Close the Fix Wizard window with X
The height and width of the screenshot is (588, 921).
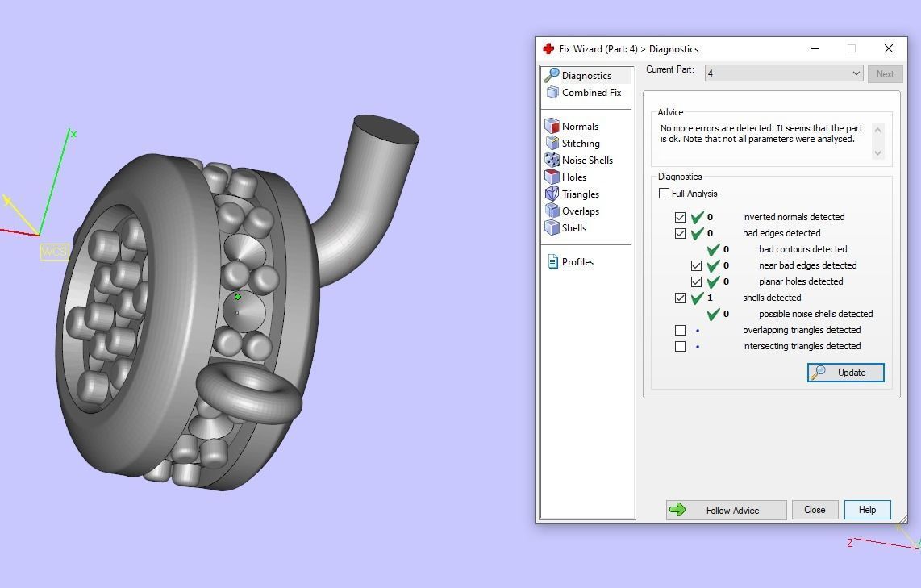[889, 48]
